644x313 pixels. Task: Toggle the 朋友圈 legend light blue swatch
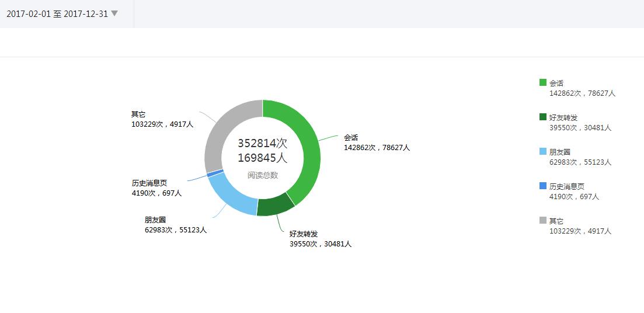tap(543, 152)
